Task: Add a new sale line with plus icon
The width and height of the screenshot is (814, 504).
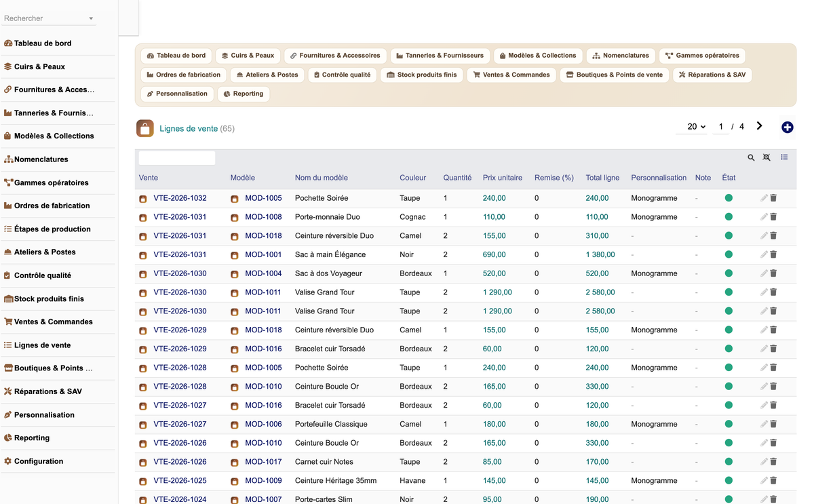Action: pyautogui.click(x=788, y=128)
